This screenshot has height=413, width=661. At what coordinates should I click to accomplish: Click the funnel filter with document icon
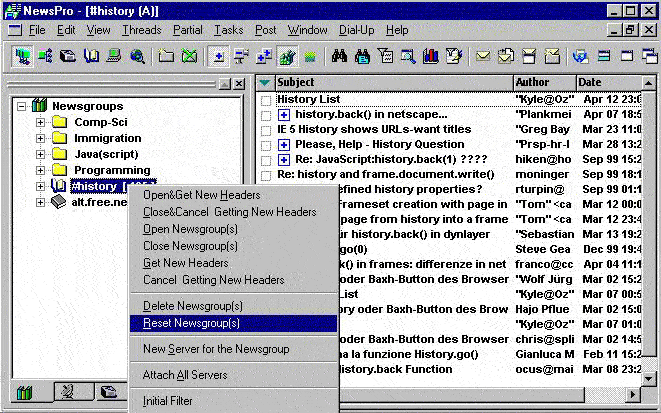pyautogui.click(x=385, y=56)
